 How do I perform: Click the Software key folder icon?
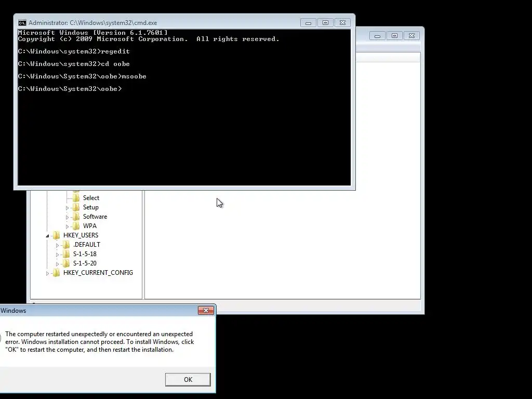[x=76, y=217]
